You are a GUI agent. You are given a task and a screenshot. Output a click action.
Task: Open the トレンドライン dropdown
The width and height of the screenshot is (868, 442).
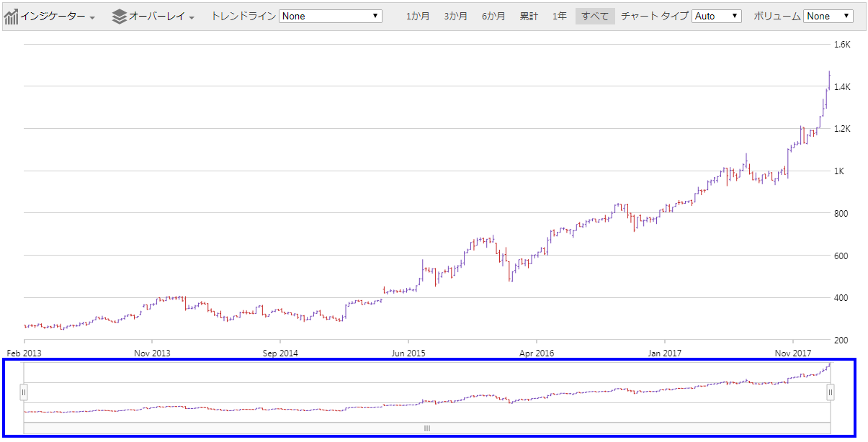330,15
